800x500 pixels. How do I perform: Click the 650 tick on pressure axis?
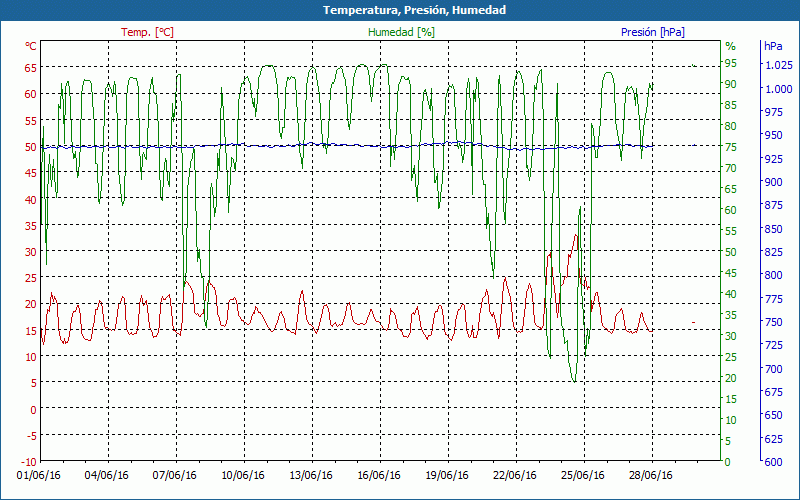(773, 415)
